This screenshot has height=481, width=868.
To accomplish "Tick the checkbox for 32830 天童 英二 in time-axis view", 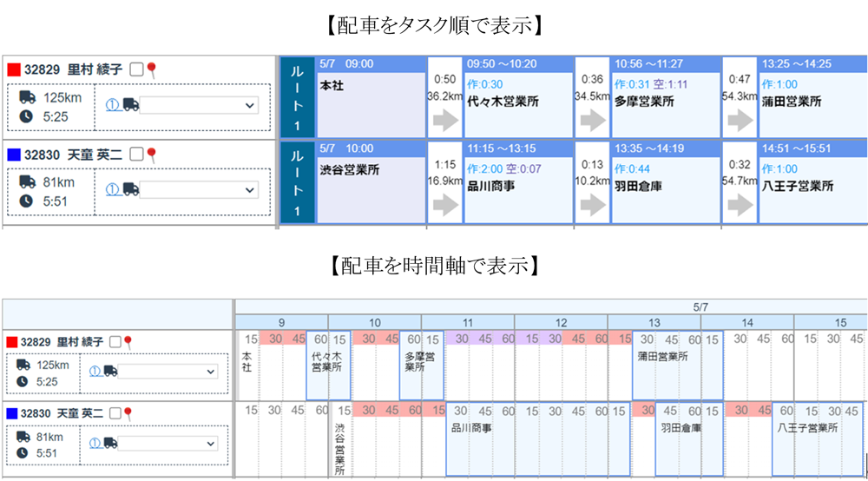I will (115, 413).
